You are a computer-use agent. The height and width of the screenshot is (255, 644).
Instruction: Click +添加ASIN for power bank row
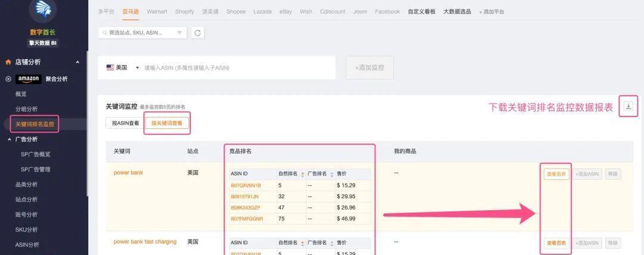pyautogui.click(x=588, y=174)
